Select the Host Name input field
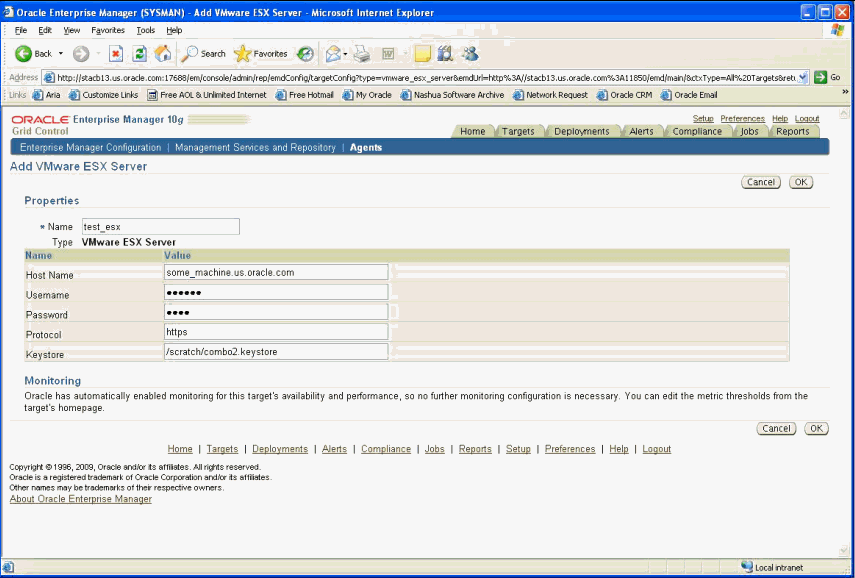 click(x=276, y=271)
